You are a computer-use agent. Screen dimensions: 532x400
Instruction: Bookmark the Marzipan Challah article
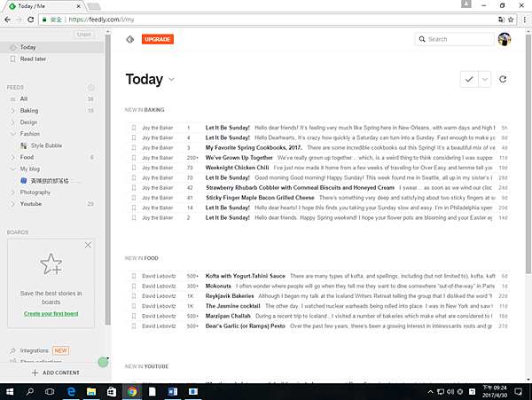[134, 317]
